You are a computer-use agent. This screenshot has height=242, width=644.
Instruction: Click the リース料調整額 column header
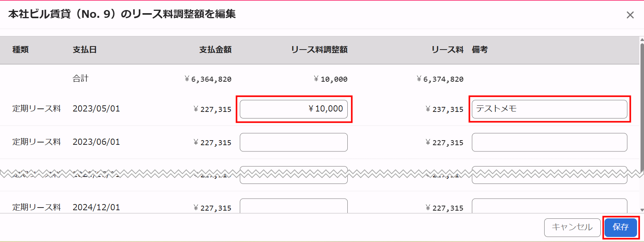(x=319, y=50)
